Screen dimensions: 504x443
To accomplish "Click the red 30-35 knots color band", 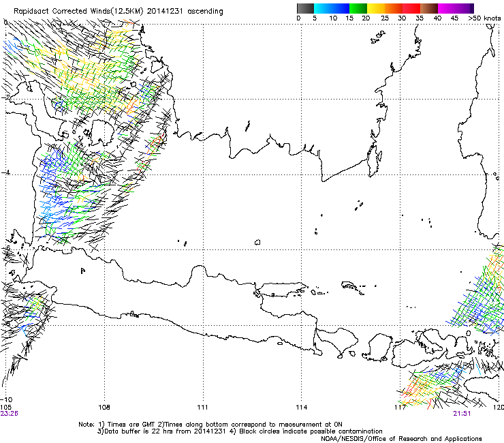I will coord(411,8).
